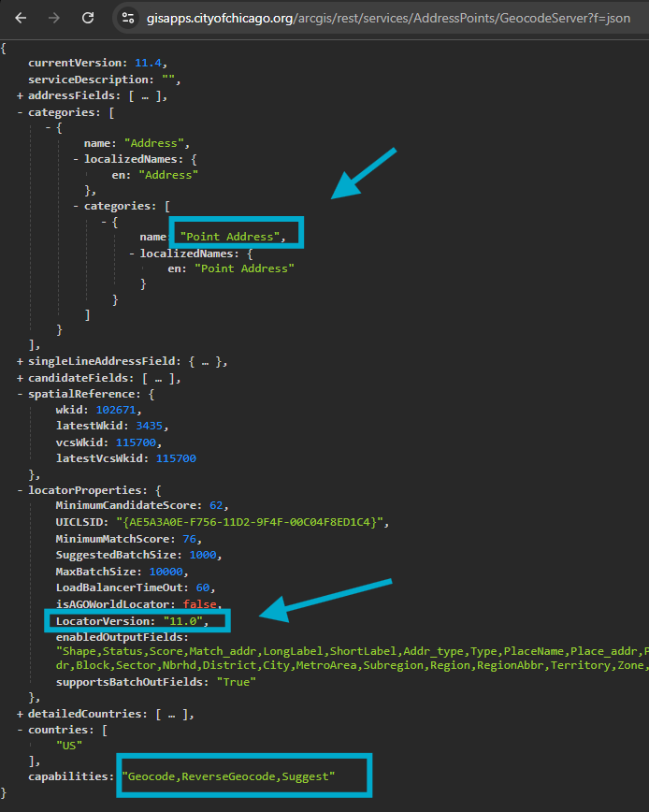Image resolution: width=649 pixels, height=812 pixels.
Task: Collapse localizedNames under Point Address
Action: [132, 254]
